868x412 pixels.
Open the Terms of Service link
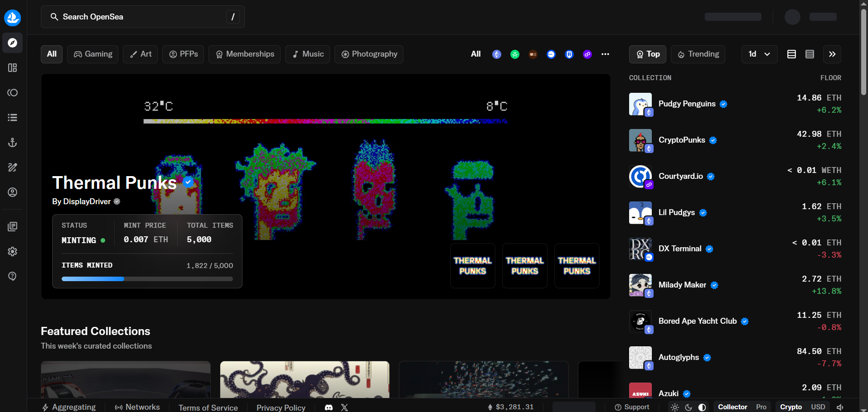[x=208, y=407]
